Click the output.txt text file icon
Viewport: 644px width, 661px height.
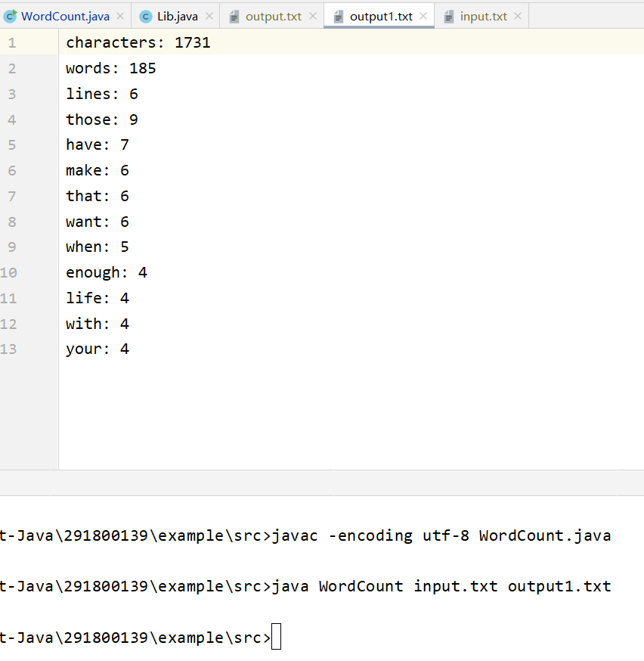234,16
